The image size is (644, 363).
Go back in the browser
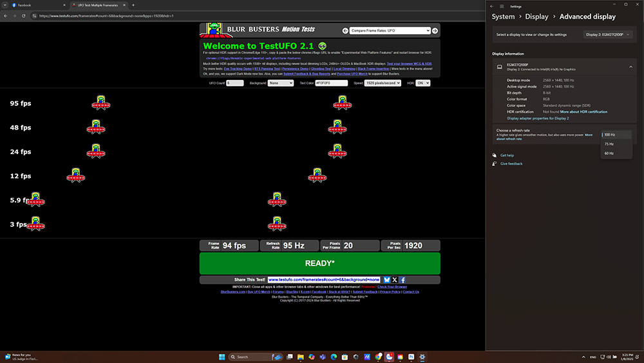(5, 16)
